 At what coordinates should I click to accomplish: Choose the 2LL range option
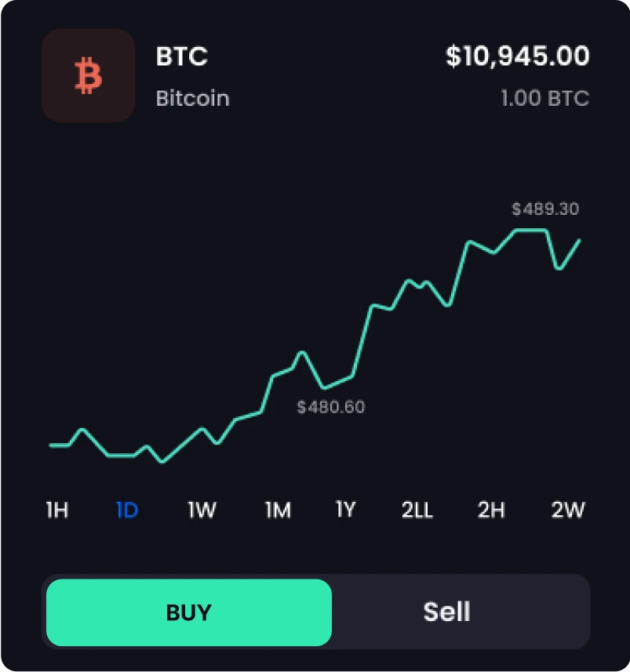click(417, 510)
